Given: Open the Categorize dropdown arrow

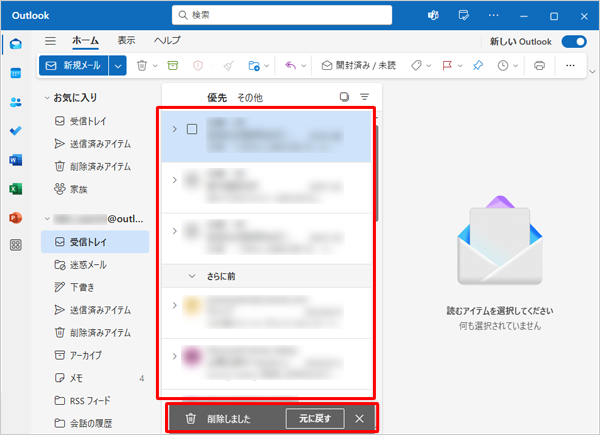Looking at the screenshot, I should pos(429,66).
